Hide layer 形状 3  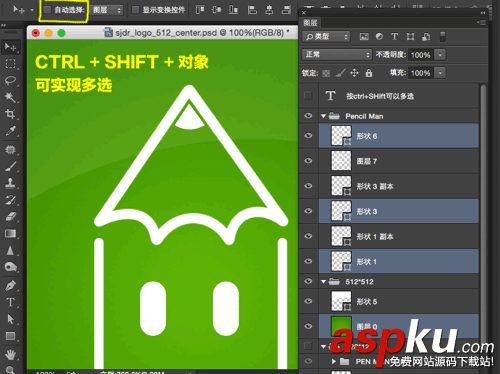click(308, 211)
